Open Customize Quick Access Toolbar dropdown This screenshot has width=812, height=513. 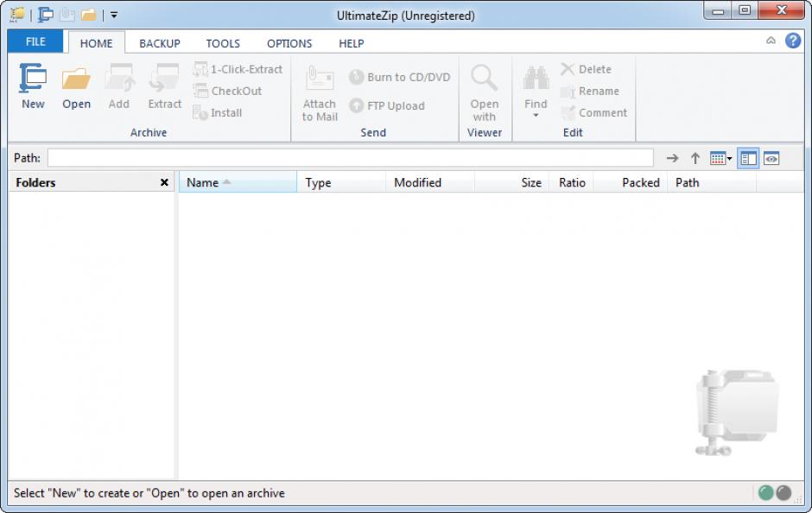point(114,15)
